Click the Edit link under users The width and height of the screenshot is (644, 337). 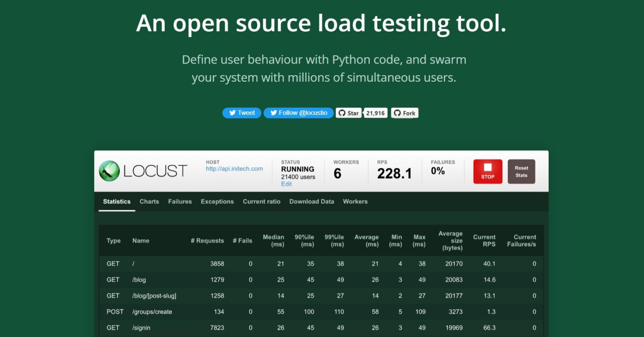[286, 184]
